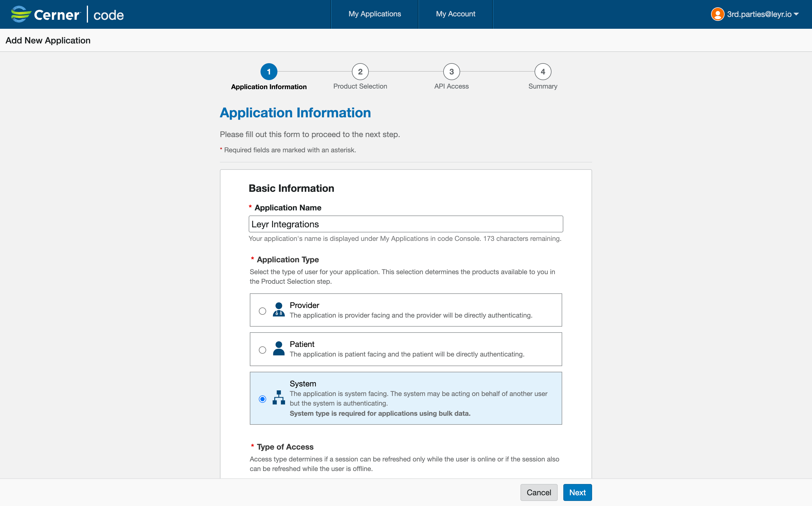This screenshot has height=506, width=812.
Task: Select the Patient radio button
Action: click(x=262, y=350)
